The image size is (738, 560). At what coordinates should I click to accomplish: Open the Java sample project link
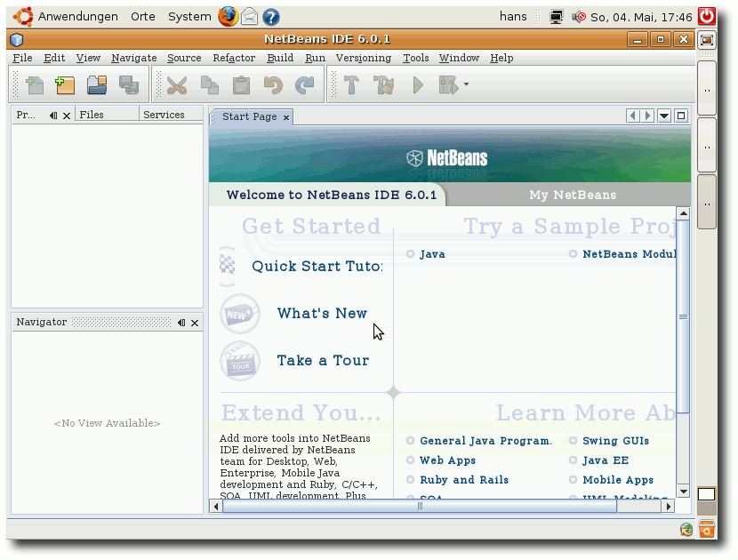432,254
